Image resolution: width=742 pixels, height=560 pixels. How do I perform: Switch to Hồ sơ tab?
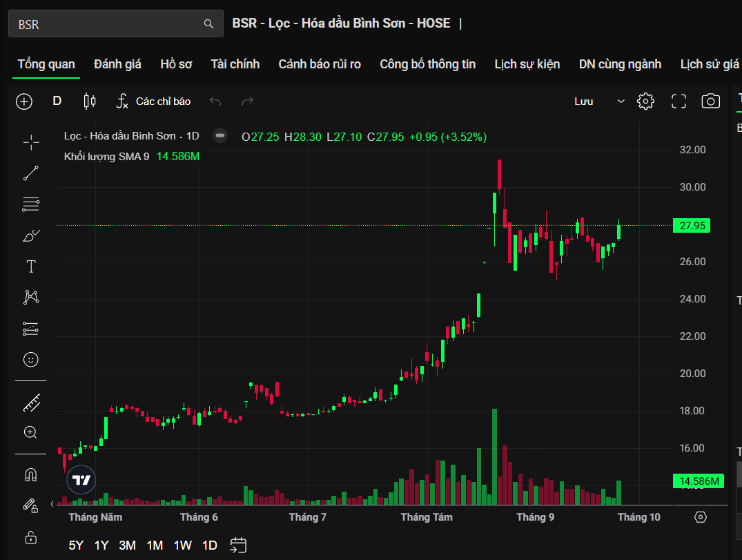[176, 64]
